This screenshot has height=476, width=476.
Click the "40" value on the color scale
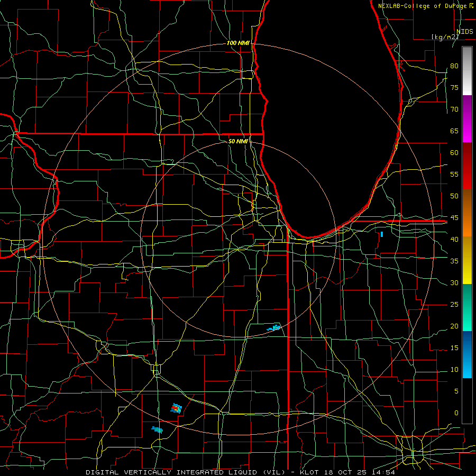[x=454, y=239]
